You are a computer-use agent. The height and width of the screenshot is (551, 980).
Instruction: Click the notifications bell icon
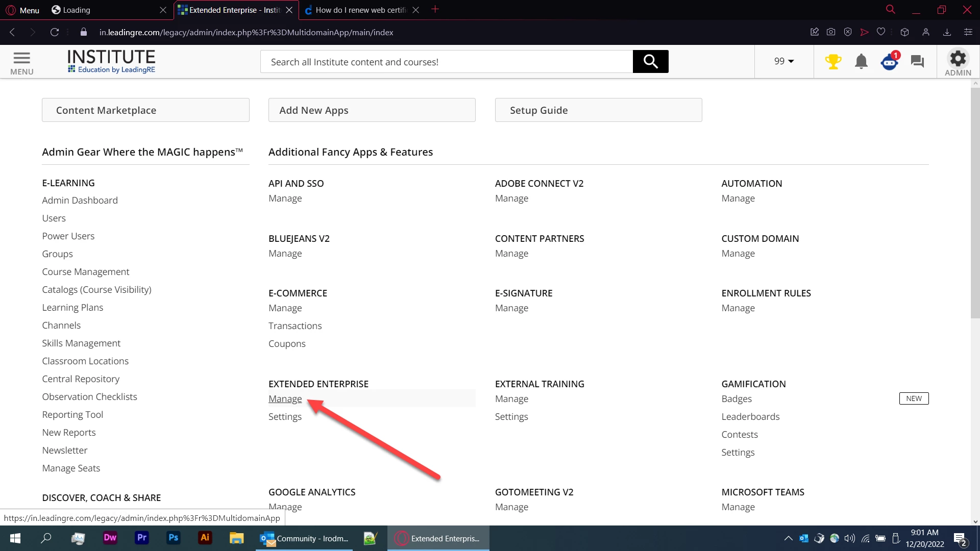861,62
